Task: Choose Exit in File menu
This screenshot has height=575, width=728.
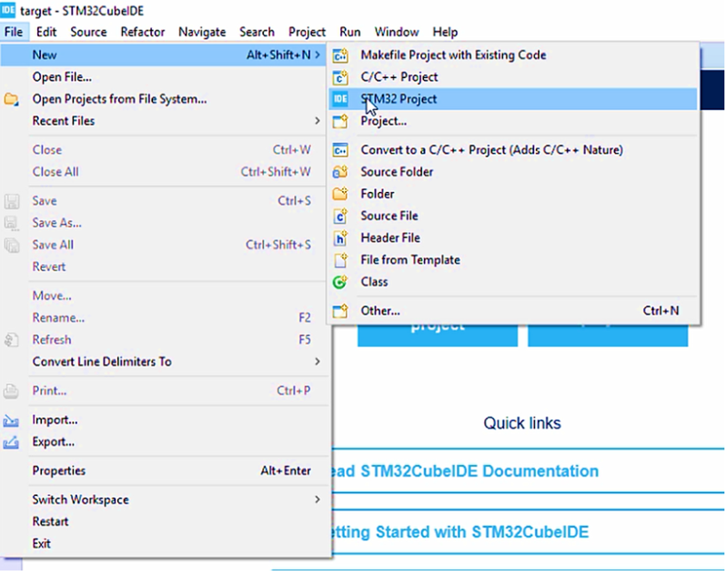Action: click(x=165, y=543)
